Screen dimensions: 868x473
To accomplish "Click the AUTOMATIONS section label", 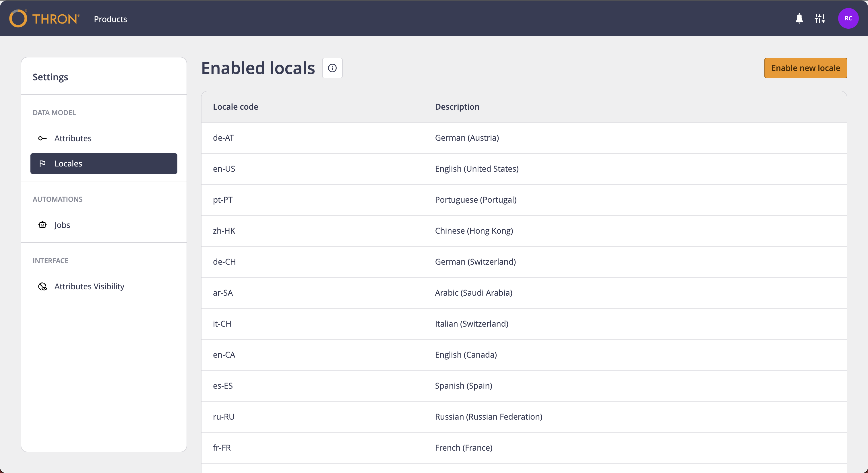I will tap(58, 199).
